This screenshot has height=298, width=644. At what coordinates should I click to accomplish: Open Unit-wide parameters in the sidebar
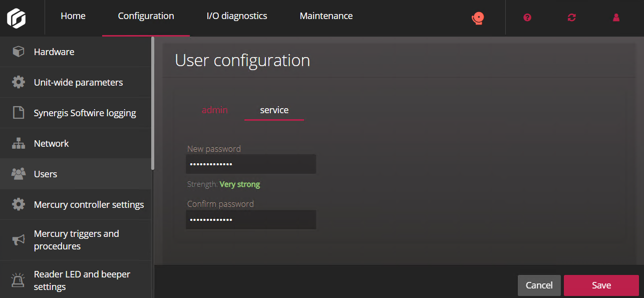click(x=75, y=82)
